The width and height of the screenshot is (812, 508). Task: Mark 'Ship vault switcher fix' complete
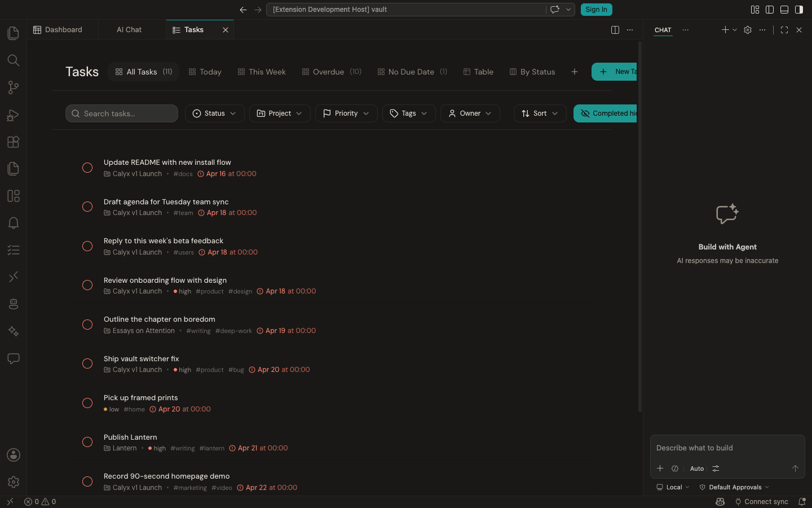point(87,364)
